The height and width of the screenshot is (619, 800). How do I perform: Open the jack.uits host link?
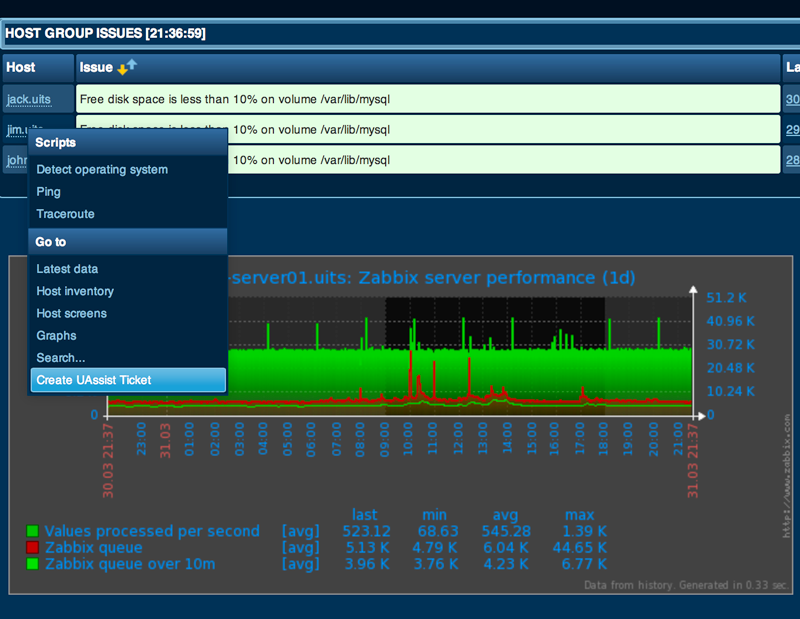tap(29, 99)
